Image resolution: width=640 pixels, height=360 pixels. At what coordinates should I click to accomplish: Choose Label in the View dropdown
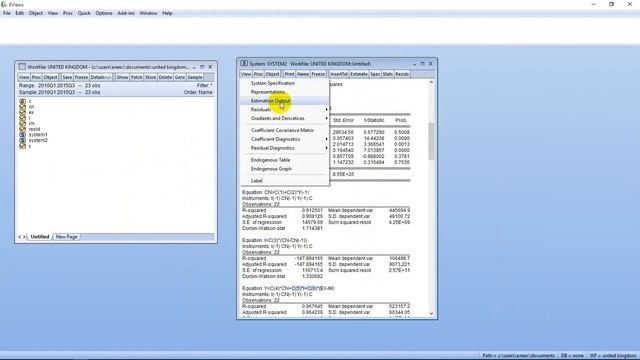coord(284,181)
